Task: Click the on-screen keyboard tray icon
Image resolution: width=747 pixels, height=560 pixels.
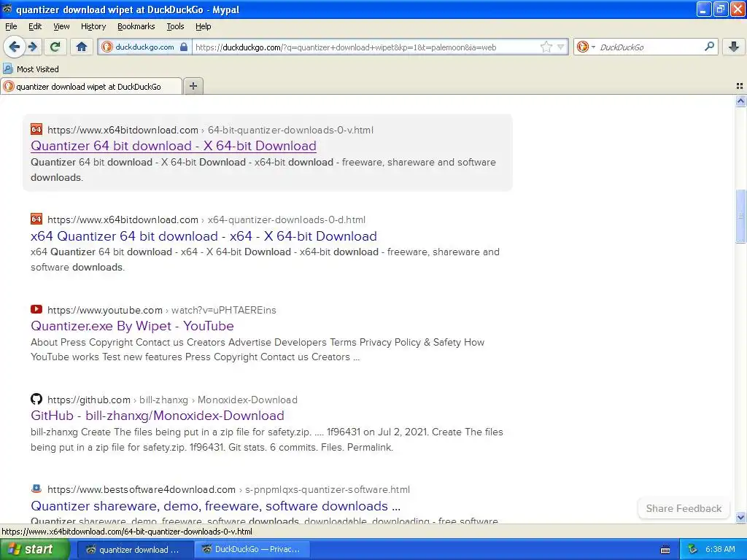Action: (665, 550)
